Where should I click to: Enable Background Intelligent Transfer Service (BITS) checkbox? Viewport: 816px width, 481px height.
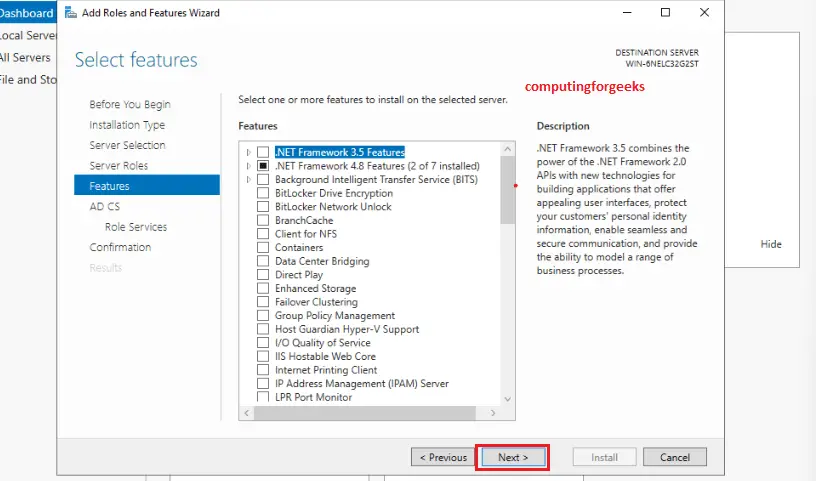263,179
